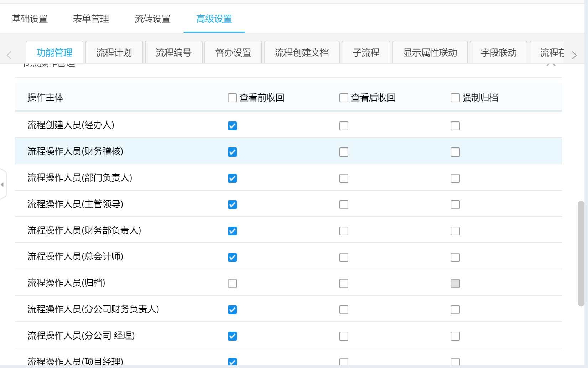Open the 子流程 sub-tab
Viewport: 588px width, 368px height.
click(366, 53)
